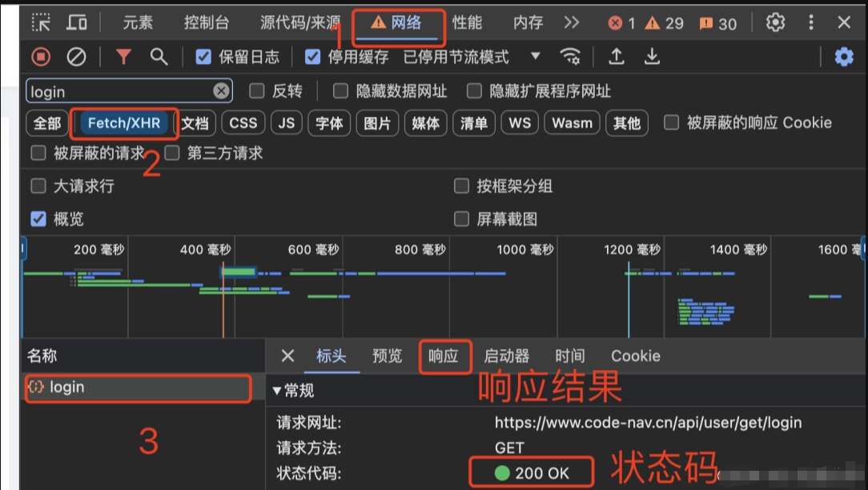Screen dimensions: 868x490
Task: Switch to the 控制台 panel tab
Action: 207,22
